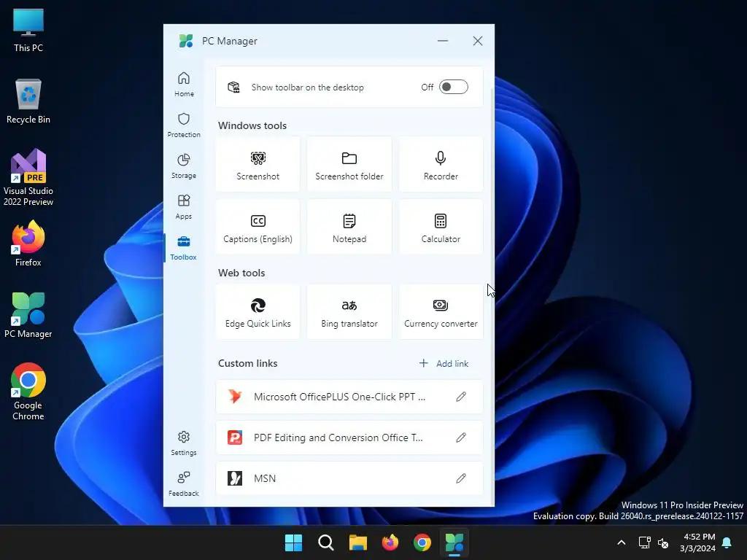Select This PC desktop icon
The width and height of the screenshot is (747, 560).
pyautogui.click(x=28, y=31)
